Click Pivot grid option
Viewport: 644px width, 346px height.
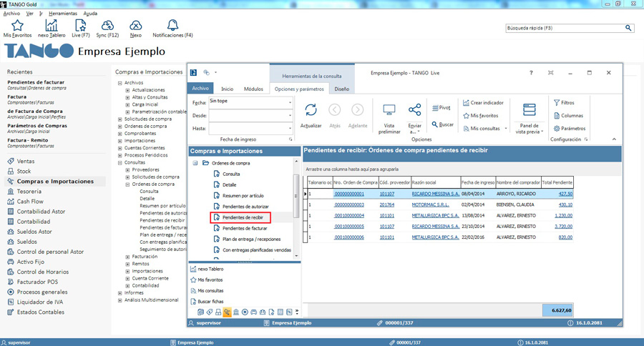441,107
